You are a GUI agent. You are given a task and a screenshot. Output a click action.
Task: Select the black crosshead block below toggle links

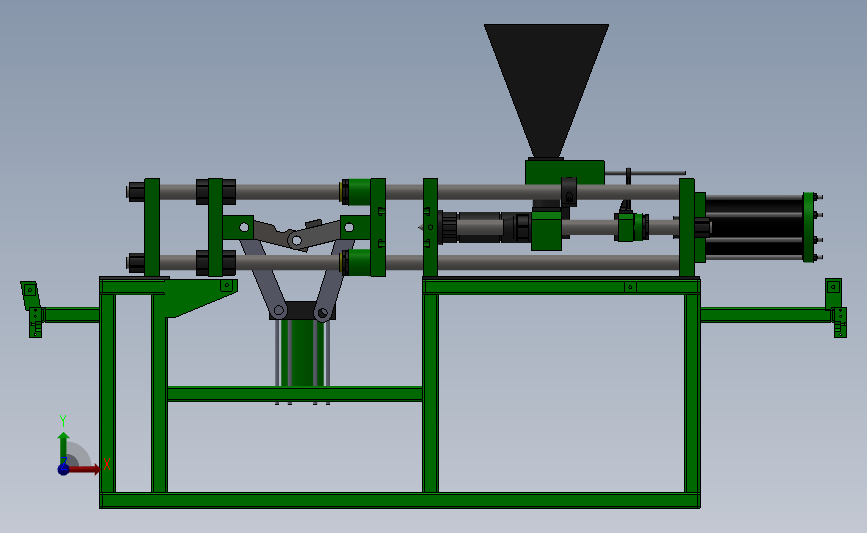click(302, 311)
